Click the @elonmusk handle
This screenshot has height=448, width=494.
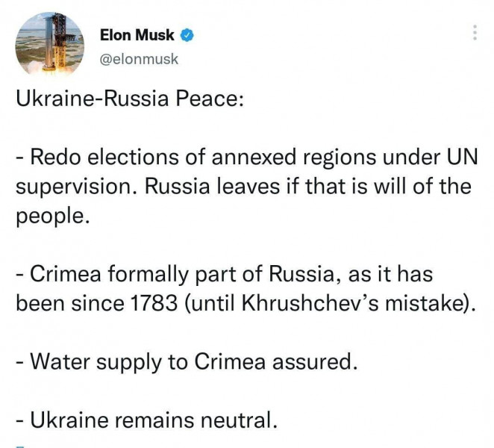pyautogui.click(x=139, y=59)
